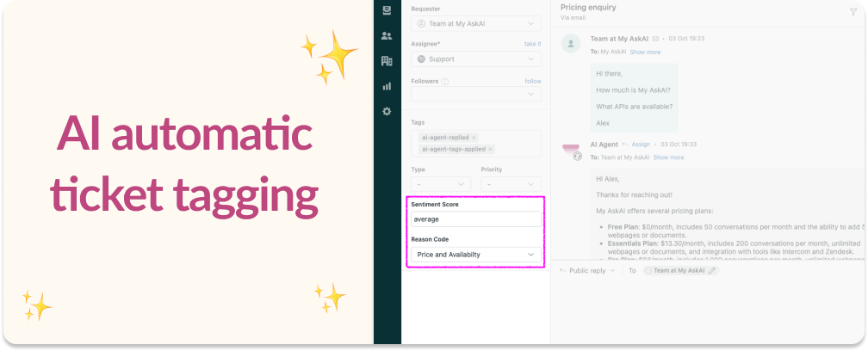The width and height of the screenshot is (868, 351).
Task: Click the 03 Oct 19:23 timestamp
Action: [x=686, y=39]
